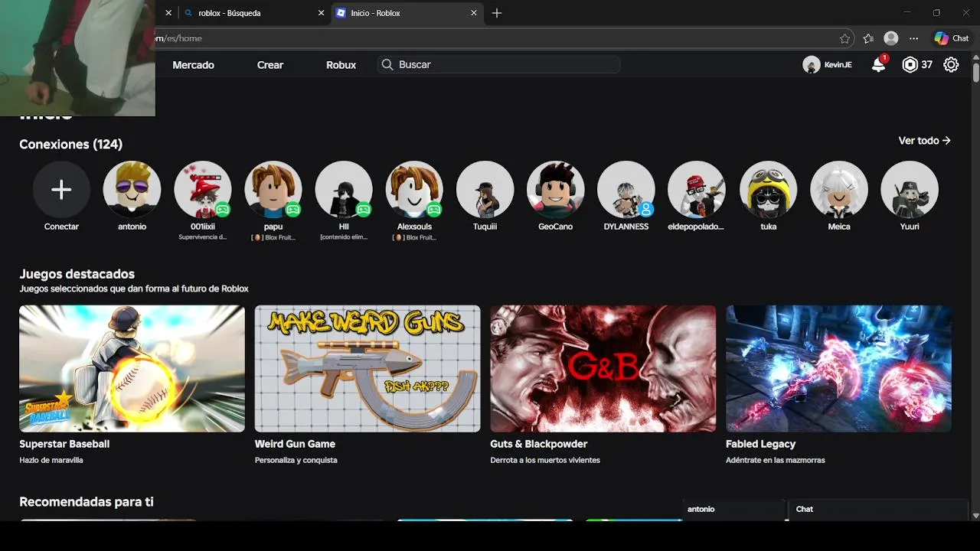Open the Mercado menu
This screenshot has height=551, width=980.
[x=193, y=65]
